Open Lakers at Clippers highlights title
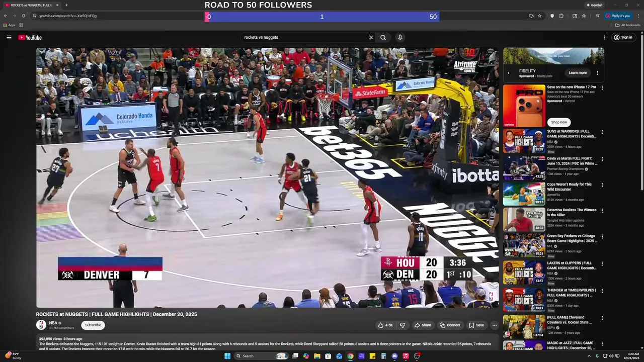This screenshot has height=362, width=644. click(x=572, y=265)
